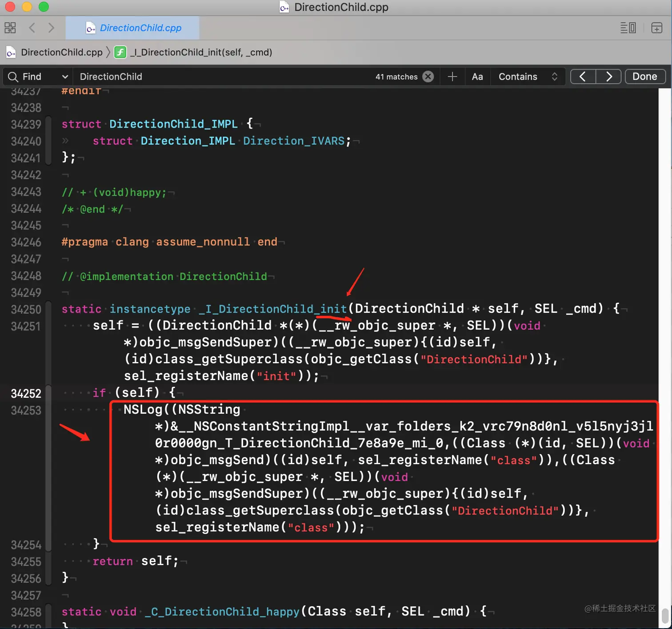This screenshot has width=672, height=629.
Task: Click the @implementation DirectionChild comment
Action: coord(164,276)
